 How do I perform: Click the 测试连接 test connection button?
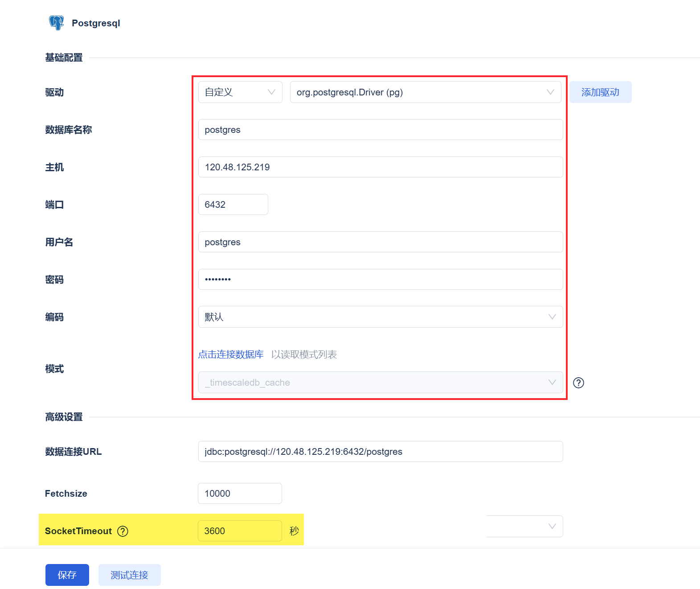click(x=130, y=575)
